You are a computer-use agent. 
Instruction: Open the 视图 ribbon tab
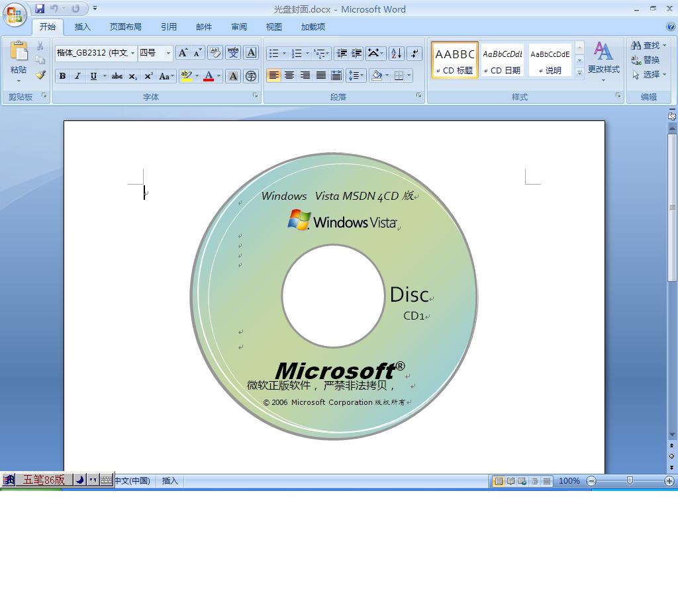click(273, 26)
